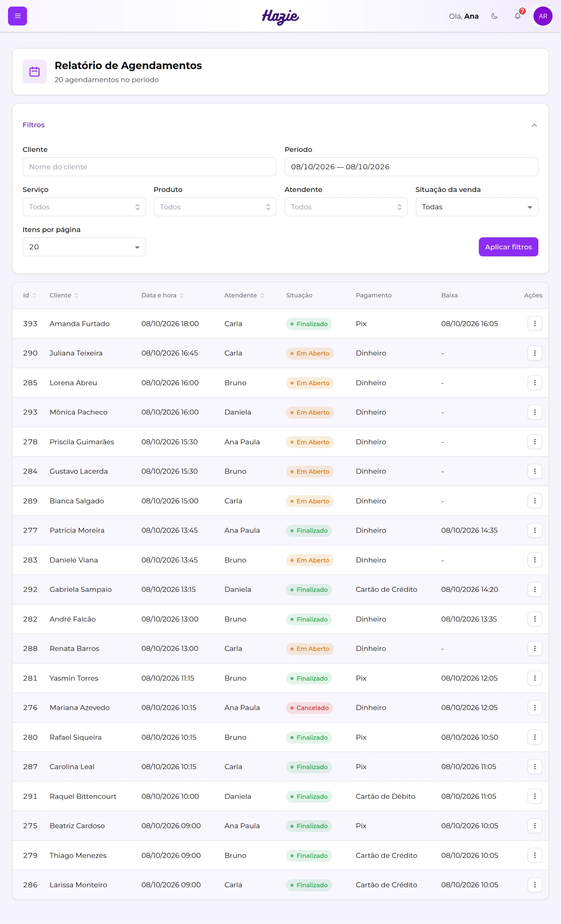Open actions menu for Daniele Viana
This screenshot has width=561, height=924.
(535, 560)
